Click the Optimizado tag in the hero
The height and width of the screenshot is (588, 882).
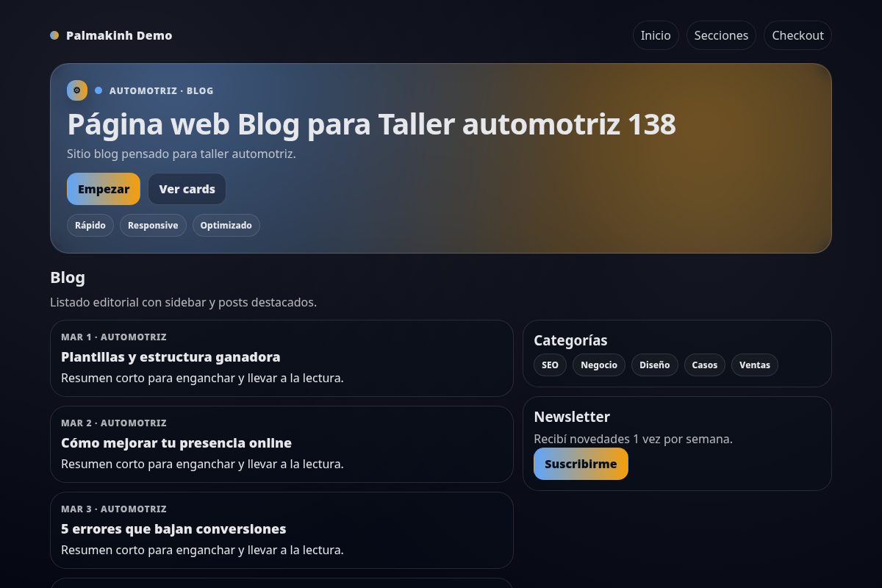(x=226, y=225)
